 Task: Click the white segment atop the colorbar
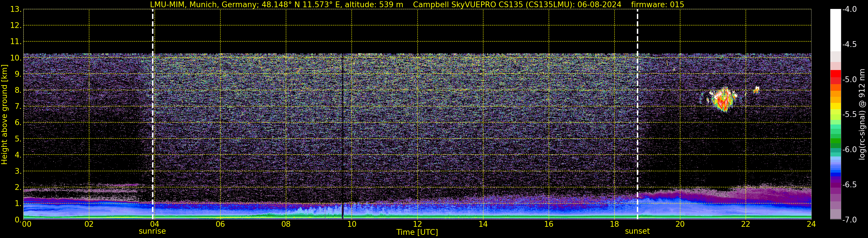click(x=836, y=30)
